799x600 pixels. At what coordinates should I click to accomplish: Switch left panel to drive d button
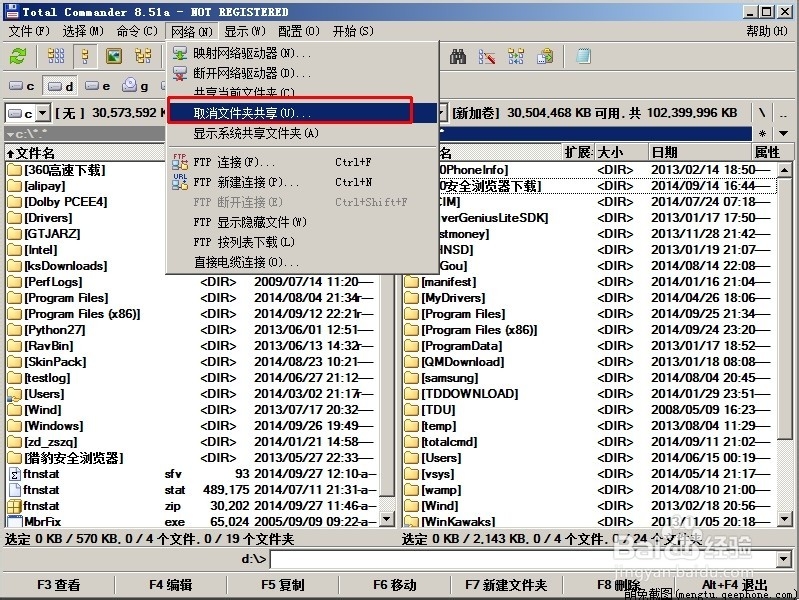(x=60, y=86)
